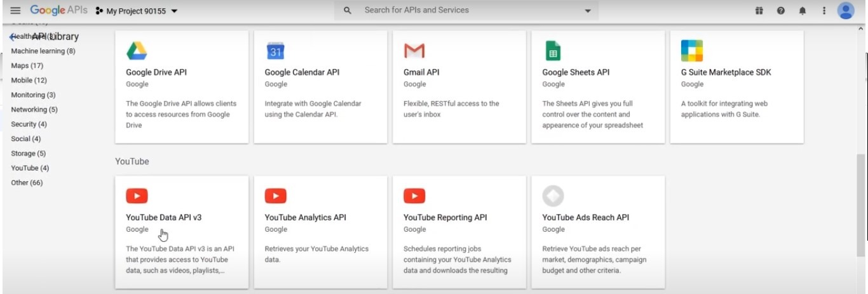Screen dimensions: 868x294
Task: Click the YouTube Ads Reach API gray icon
Action: [553, 196]
